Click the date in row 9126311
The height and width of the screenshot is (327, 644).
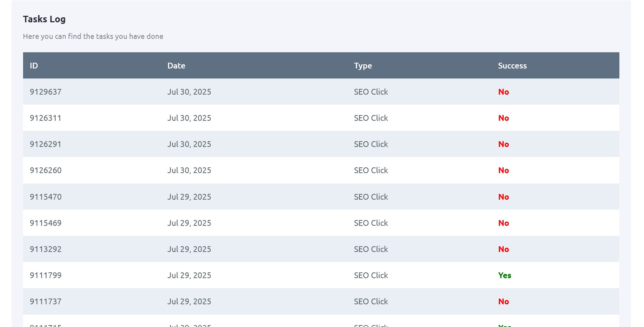pyautogui.click(x=189, y=118)
